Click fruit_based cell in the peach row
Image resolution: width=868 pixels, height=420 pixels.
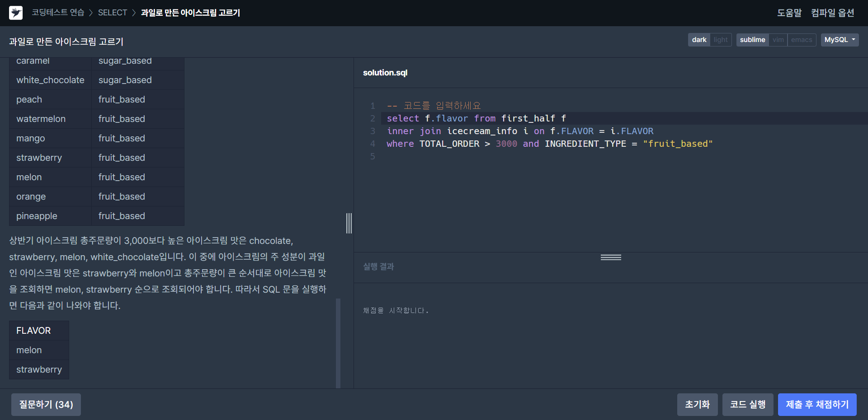coord(138,99)
